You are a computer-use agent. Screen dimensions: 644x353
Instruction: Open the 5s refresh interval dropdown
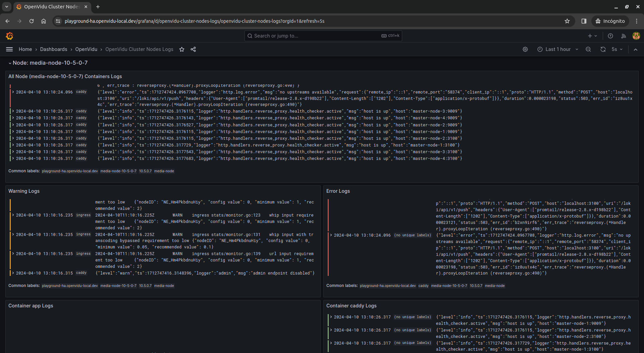pos(617,49)
